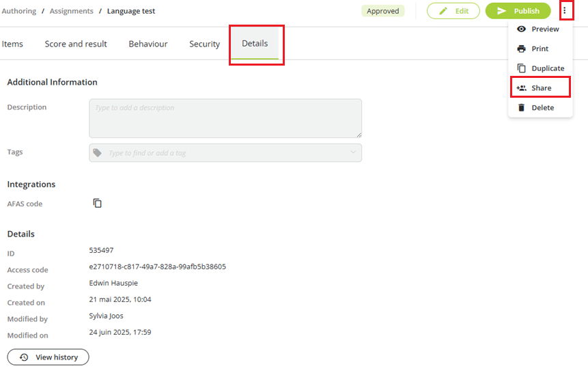Select Duplicate from the options menu
588x367 pixels.
tap(540, 68)
